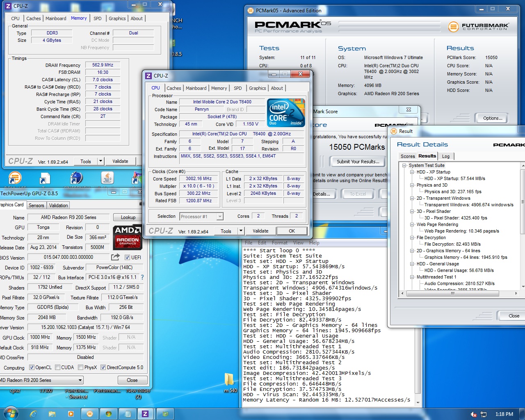Switch to the Notepad taskbar button
The image size is (525, 420).
point(127,414)
